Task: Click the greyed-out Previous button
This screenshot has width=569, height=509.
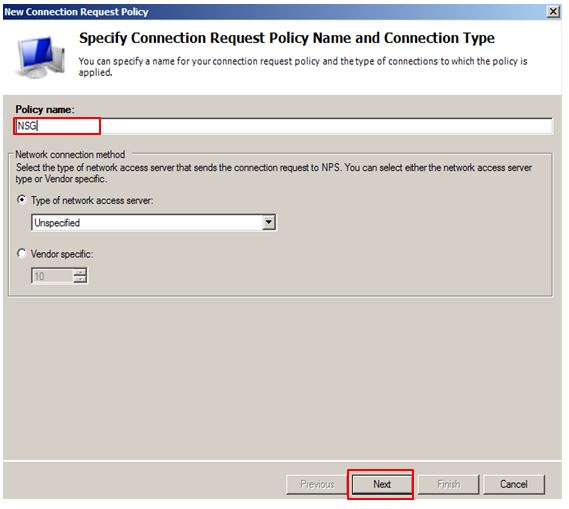Action: click(x=317, y=484)
